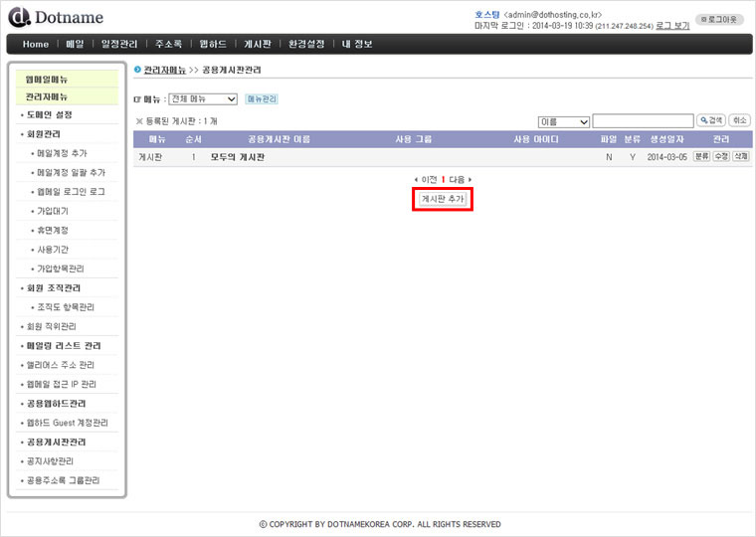Switch to 웹메일메뉴 sidebar tab
This screenshot has width=756, height=537.
[x=47, y=79]
